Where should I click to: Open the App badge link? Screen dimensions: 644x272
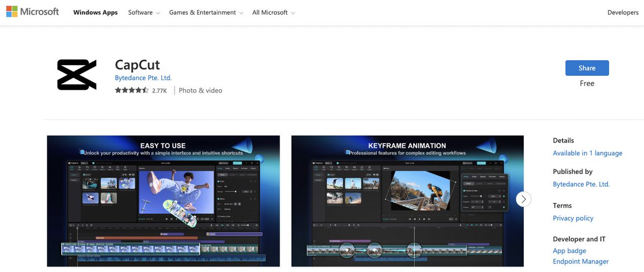pos(569,251)
